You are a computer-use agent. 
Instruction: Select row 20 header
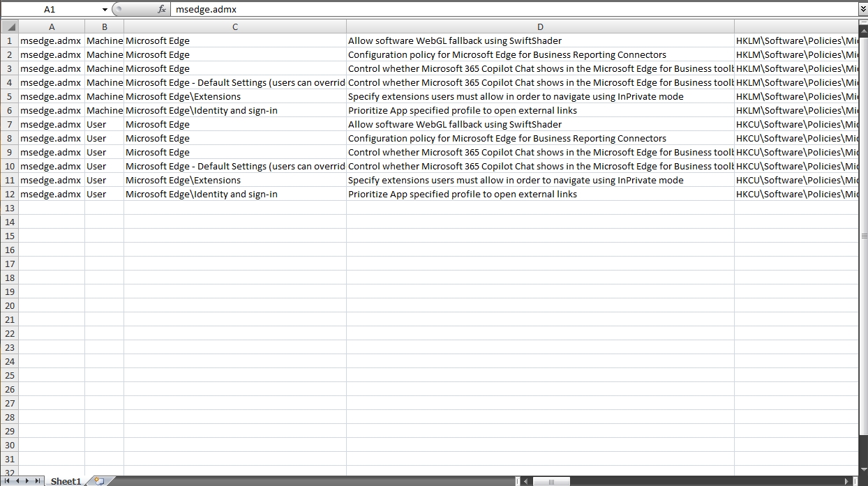click(x=9, y=305)
